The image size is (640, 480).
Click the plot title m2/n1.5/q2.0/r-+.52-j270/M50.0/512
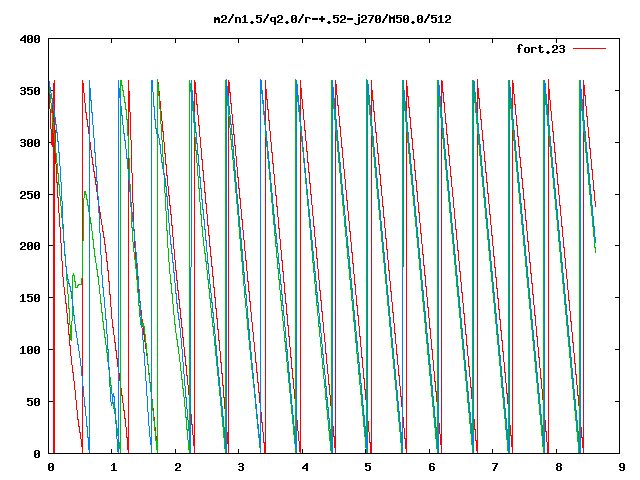pyautogui.click(x=333, y=19)
